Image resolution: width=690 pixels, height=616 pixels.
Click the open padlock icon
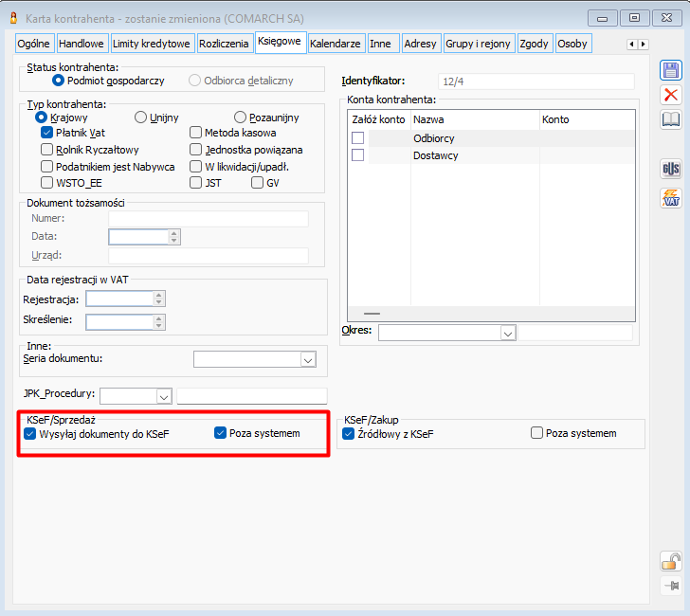click(x=671, y=560)
